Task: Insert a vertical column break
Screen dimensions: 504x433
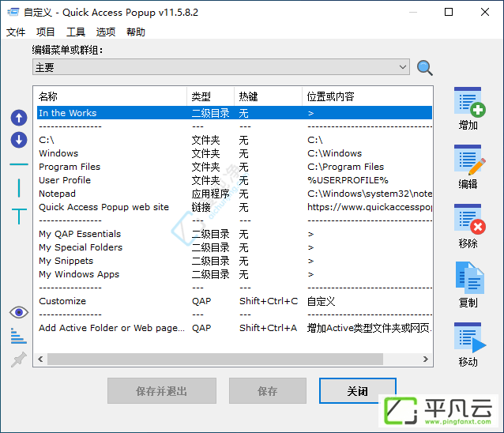Action: [19, 188]
